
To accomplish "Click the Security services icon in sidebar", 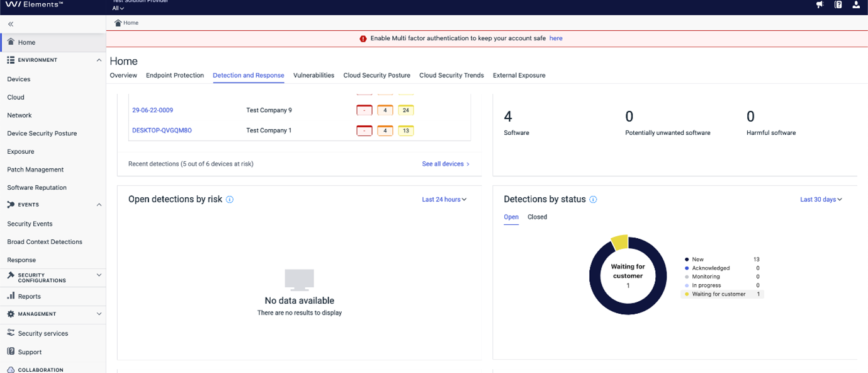I will point(11,333).
